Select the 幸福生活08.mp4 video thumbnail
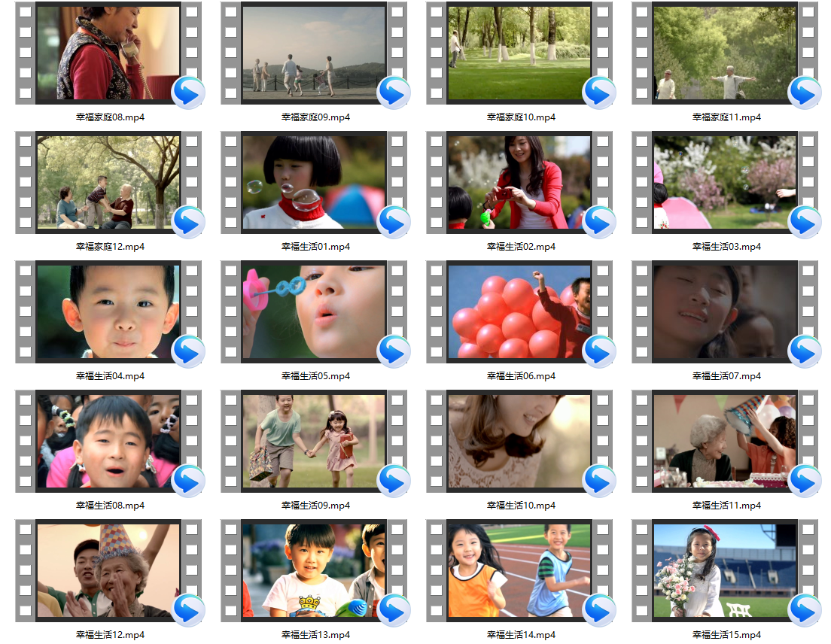 [108, 441]
